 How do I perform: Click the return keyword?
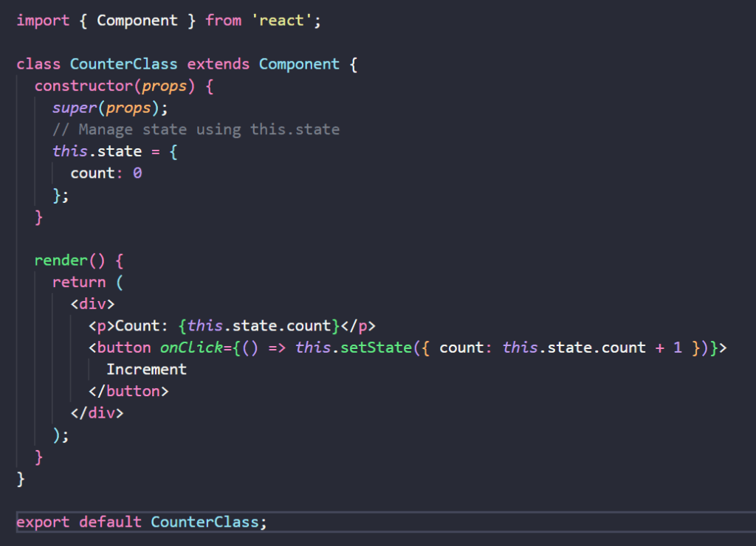pos(79,282)
